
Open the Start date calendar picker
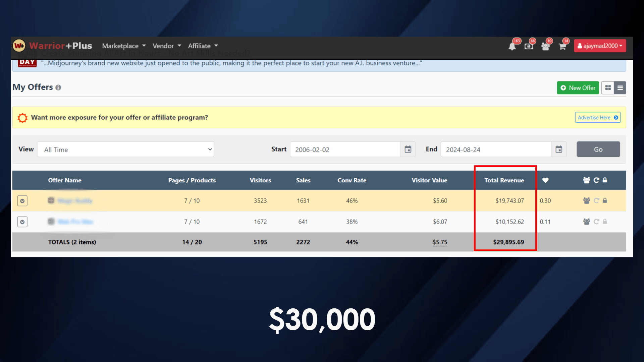click(x=408, y=149)
